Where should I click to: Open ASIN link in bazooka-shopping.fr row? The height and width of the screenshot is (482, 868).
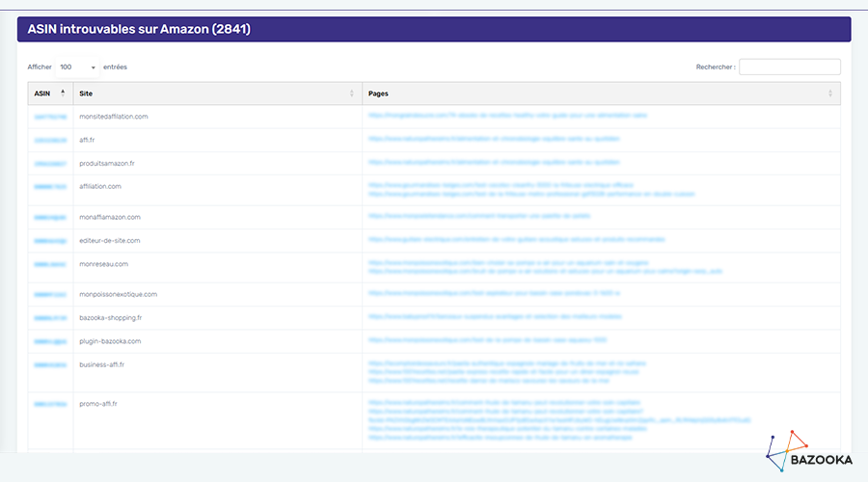(50, 318)
